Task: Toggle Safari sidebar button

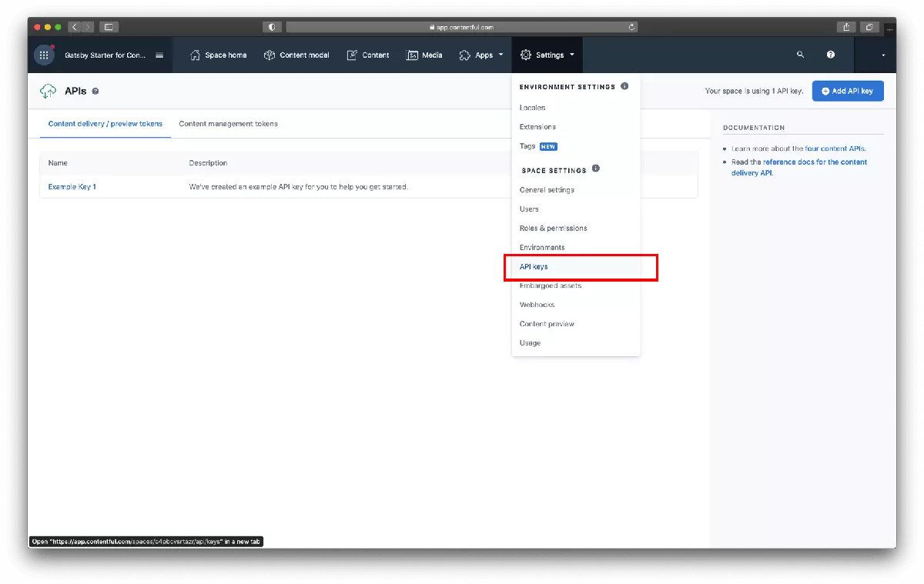Action: pyautogui.click(x=109, y=27)
